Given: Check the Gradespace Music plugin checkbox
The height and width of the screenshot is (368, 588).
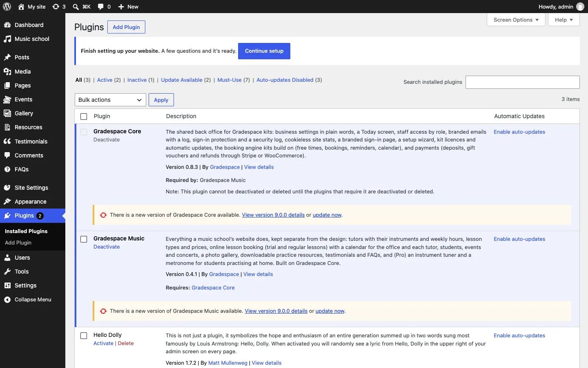Looking at the screenshot, I should point(84,239).
